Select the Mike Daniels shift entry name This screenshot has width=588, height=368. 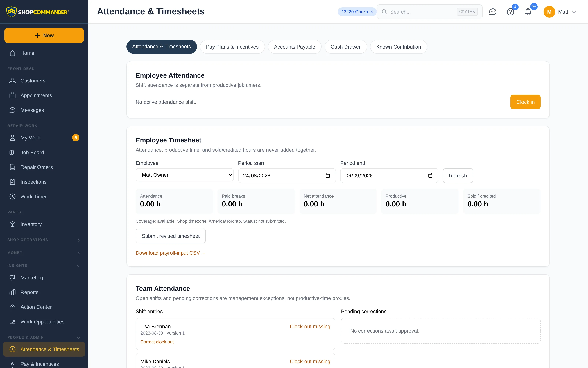coord(155,361)
